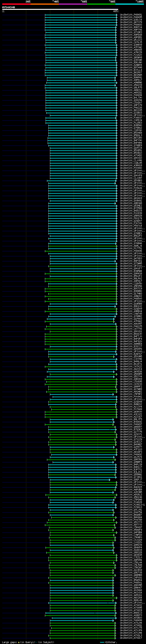Select the UniRef100_Q69K00 label
Viewport: 146px width, 644px height.
tap(131, 412)
